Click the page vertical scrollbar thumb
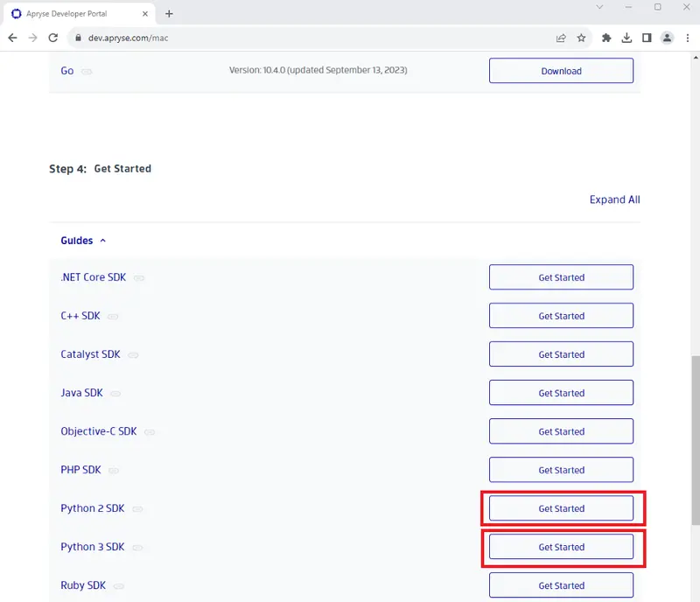Screen dimensions: 700x602 click(x=696, y=440)
